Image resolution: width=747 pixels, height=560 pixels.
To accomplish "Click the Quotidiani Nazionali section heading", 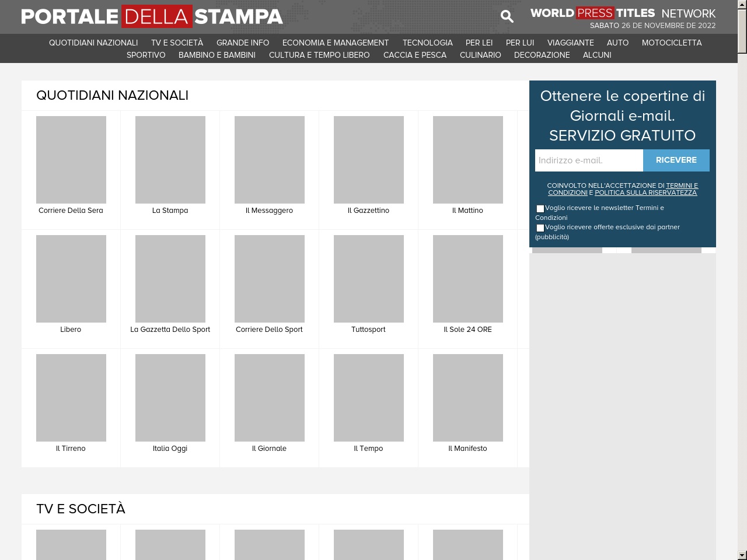I will coord(112,96).
